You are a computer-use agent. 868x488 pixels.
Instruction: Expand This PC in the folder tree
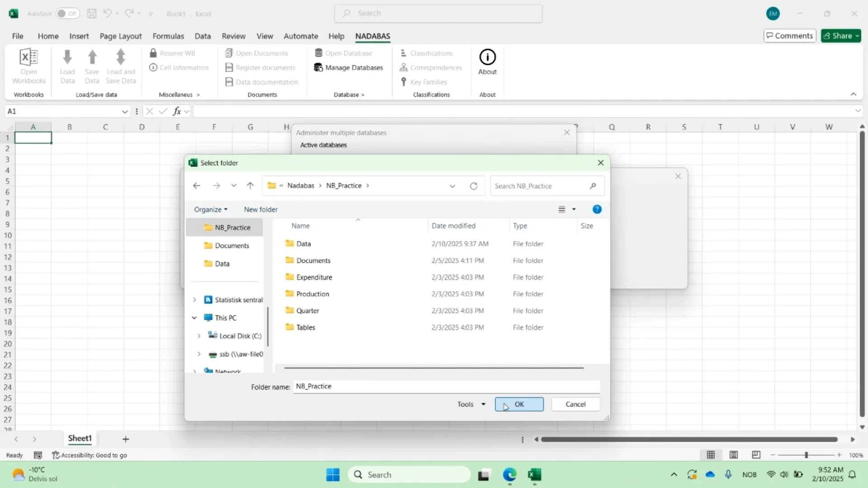[194, 318]
